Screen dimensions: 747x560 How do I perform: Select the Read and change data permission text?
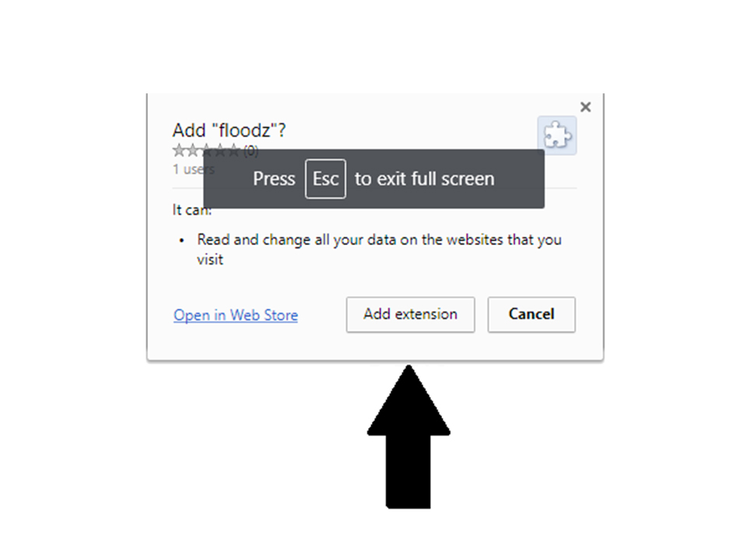[379, 249]
